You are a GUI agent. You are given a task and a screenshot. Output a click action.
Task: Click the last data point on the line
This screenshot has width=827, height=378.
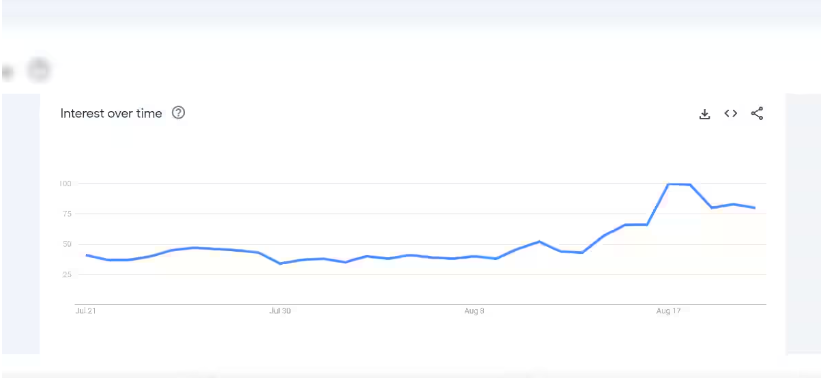click(x=755, y=208)
